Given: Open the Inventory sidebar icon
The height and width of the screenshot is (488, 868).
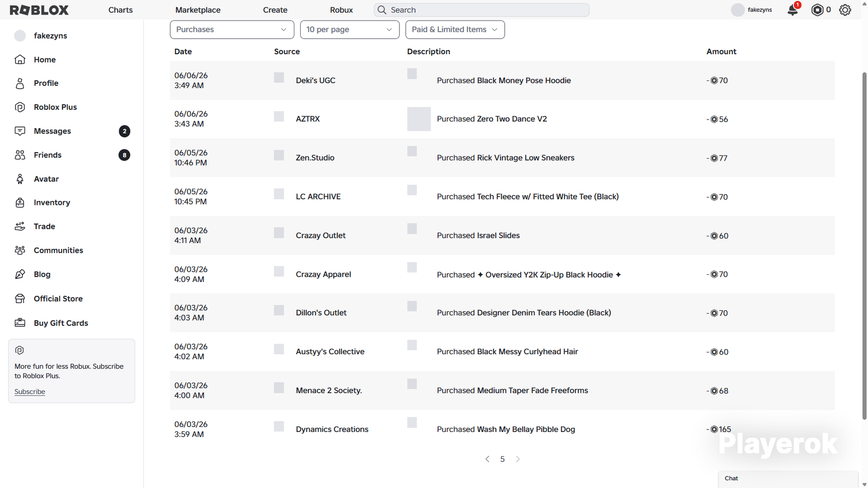Looking at the screenshot, I should click(20, 203).
